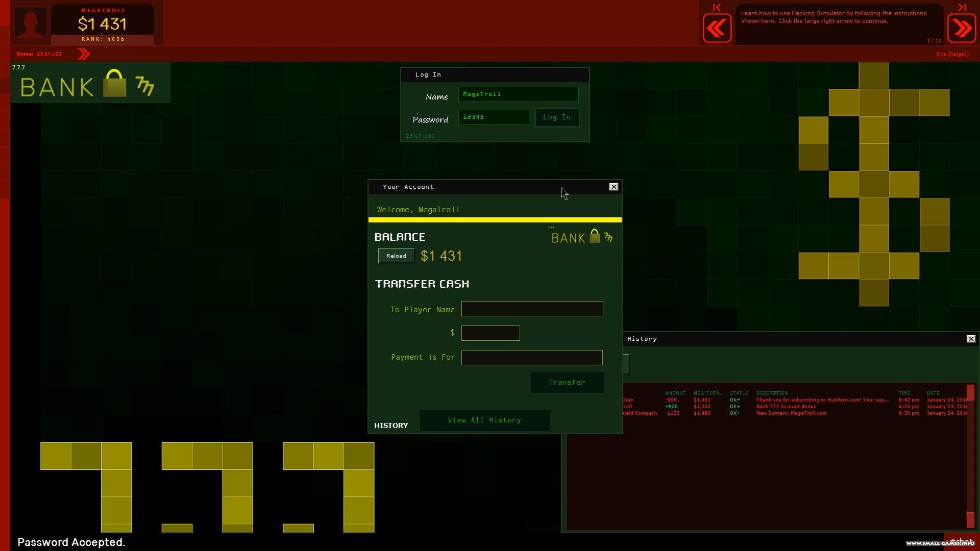Click the player avatar icon top-left
This screenshot has height=551, width=980.
point(31,23)
